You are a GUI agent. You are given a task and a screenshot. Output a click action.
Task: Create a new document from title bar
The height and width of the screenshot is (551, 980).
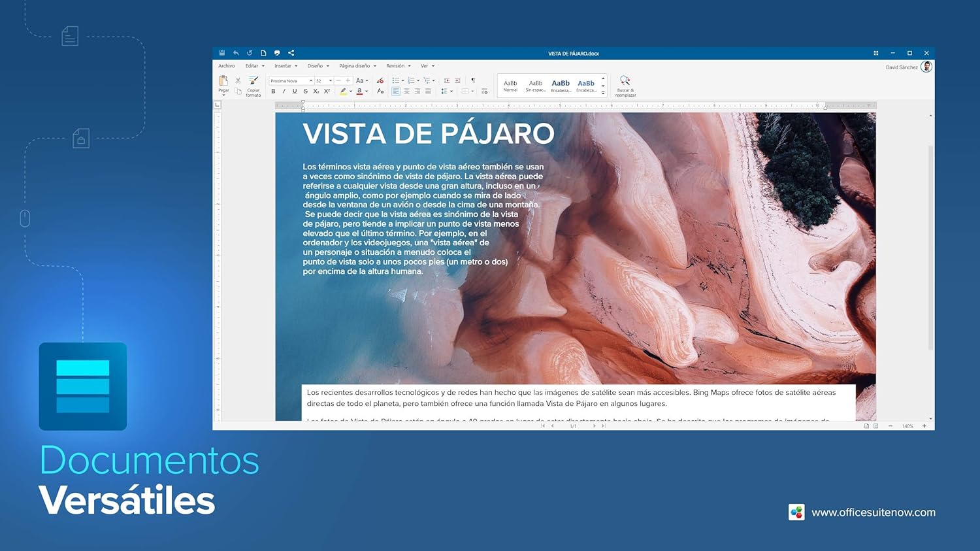pyautogui.click(x=263, y=53)
